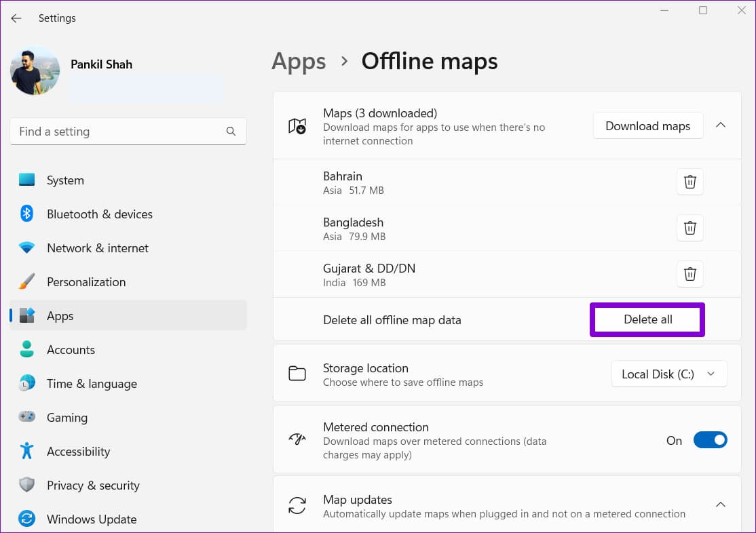The width and height of the screenshot is (756, 533).
Task: Click trash icon for Bangladesh map
Action: coord(689,228)
